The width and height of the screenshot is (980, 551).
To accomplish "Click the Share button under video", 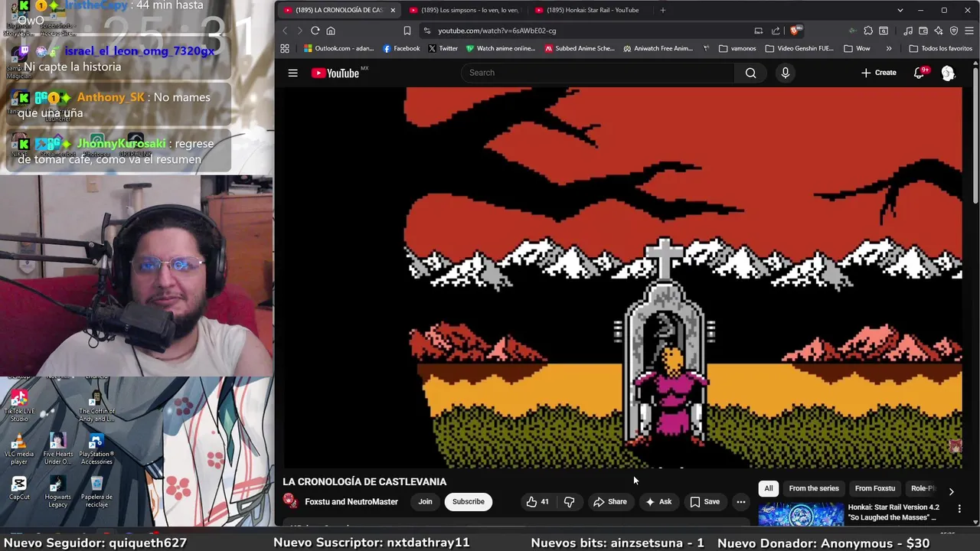I will [x=609, y=502].
